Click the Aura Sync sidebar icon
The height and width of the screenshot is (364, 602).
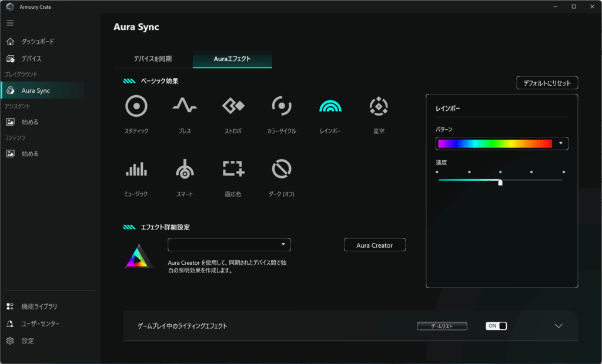pyautogui.click(x=11, y=90)
